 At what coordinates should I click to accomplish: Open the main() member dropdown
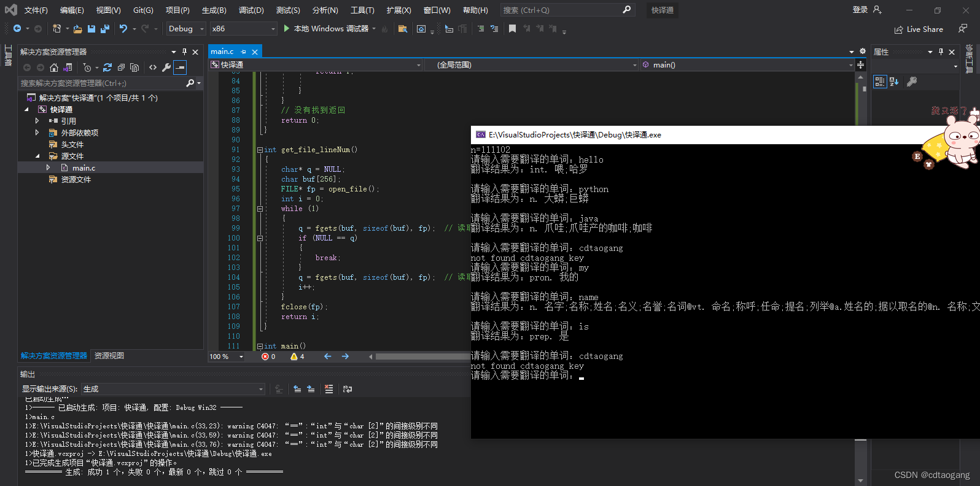(747, 64)
